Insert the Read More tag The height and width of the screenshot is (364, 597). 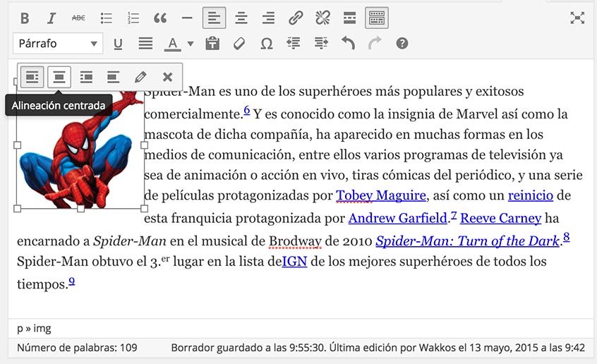(349, 18)
